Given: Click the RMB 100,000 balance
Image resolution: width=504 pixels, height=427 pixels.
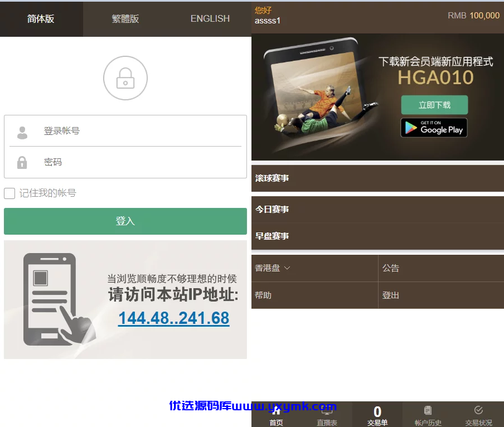Looking at the screenshot, I should 473,16.
